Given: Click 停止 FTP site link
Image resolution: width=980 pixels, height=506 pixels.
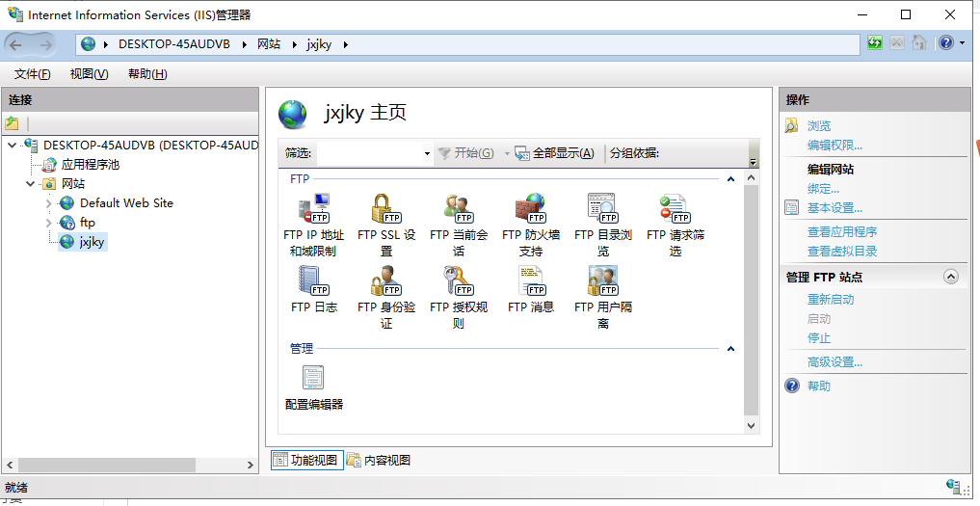Looking at the screenshot, I should (x=819, y=338).
